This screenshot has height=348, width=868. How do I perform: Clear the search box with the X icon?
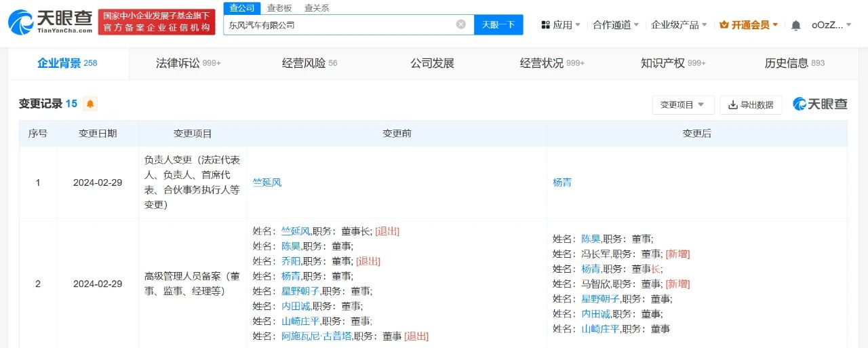[x=461, y=24]
